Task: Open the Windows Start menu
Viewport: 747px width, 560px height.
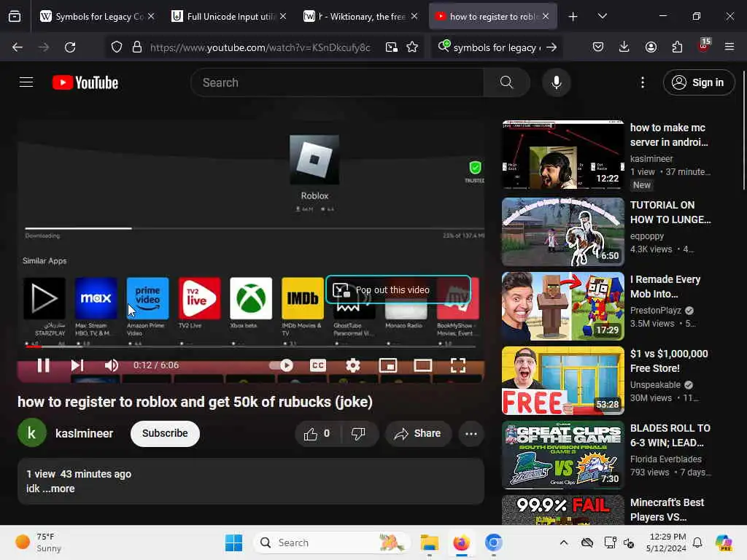Action: click(x=233, y=542)
